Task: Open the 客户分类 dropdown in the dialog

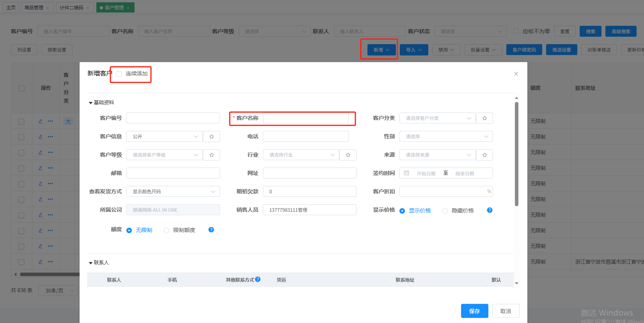Action: point(437,118)
